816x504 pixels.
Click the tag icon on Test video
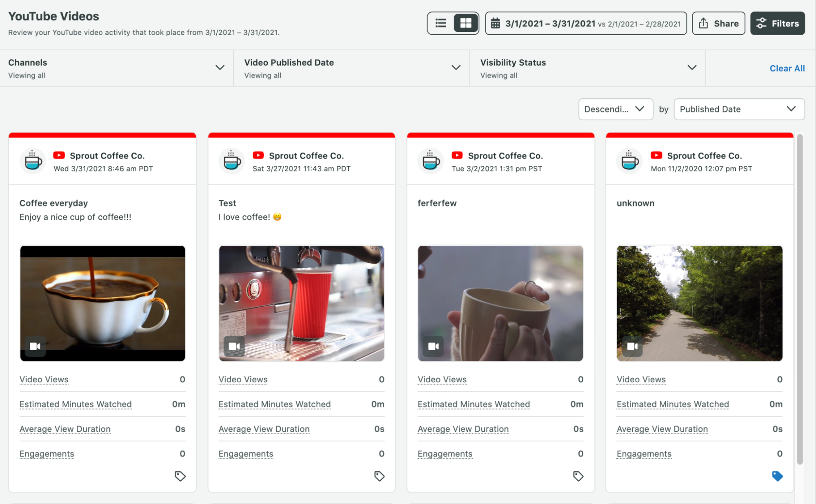[x=379, y=476]
